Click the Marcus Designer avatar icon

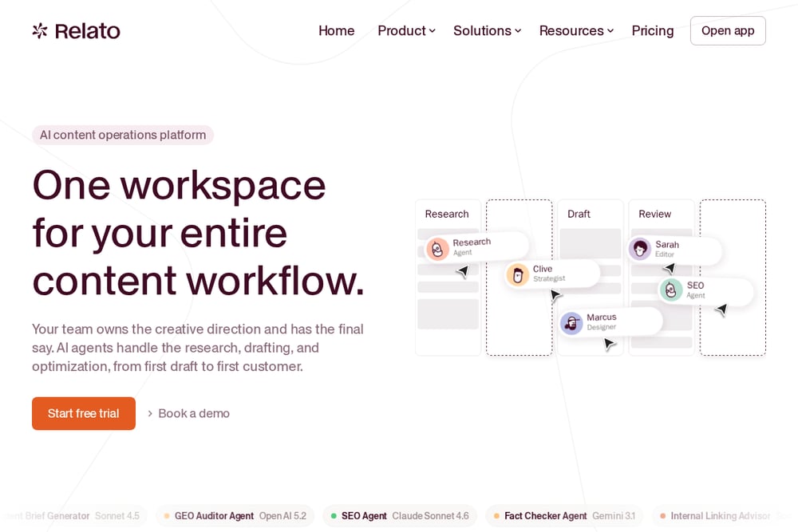571,323
